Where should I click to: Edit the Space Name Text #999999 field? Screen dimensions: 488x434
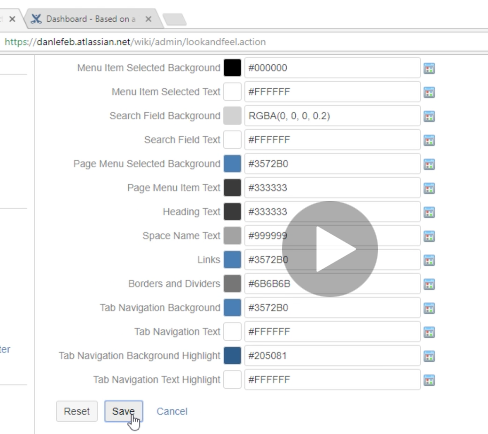[x=332, y=236]
